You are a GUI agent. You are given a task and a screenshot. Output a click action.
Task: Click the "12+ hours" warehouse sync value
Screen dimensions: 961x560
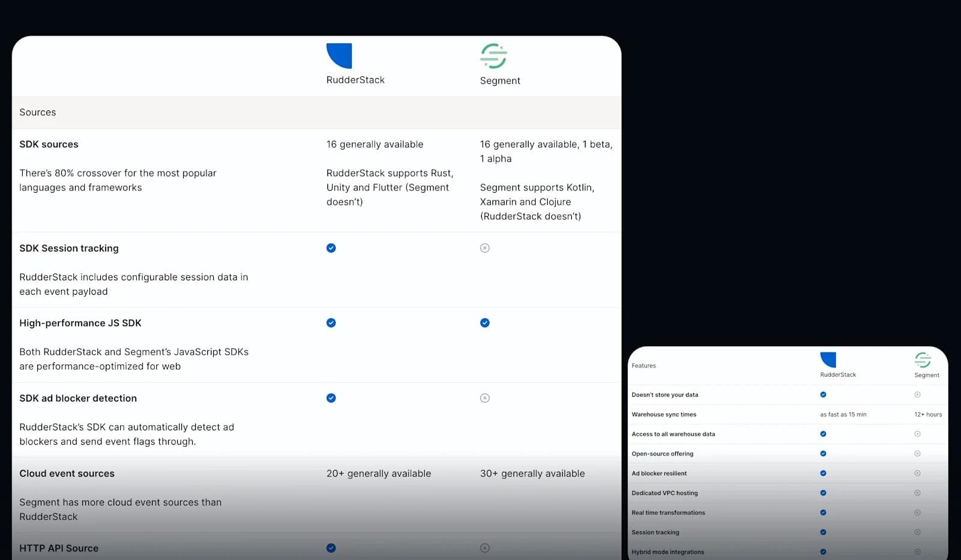pos(927,415)
